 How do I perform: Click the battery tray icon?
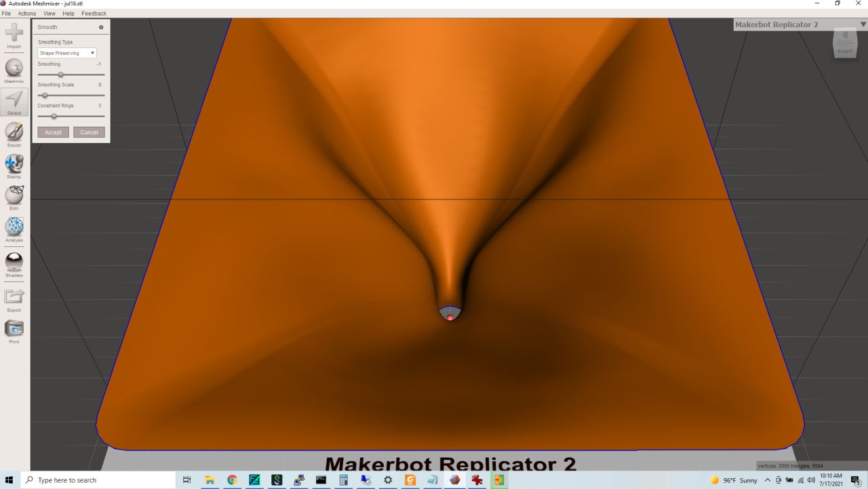[789, 480]
